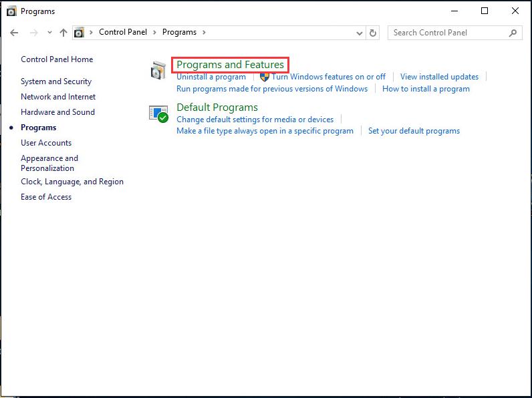This screenshot has height=398, width=532.
Task: Open the recent locations dropdown arrow
Action: coord(49,33)
